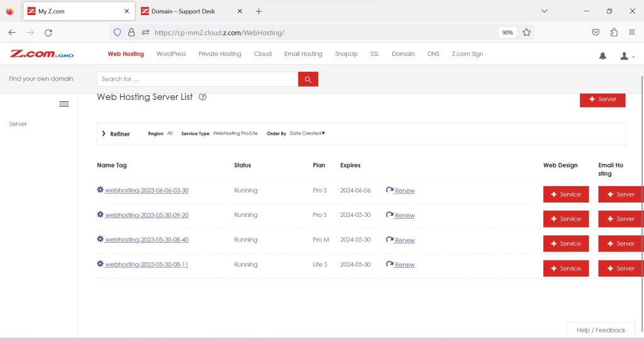Add Email Hosting Server for the Pro M row
Image resolution: width=644 pixels, height=339 pixels.
click(x=621, y=243)
